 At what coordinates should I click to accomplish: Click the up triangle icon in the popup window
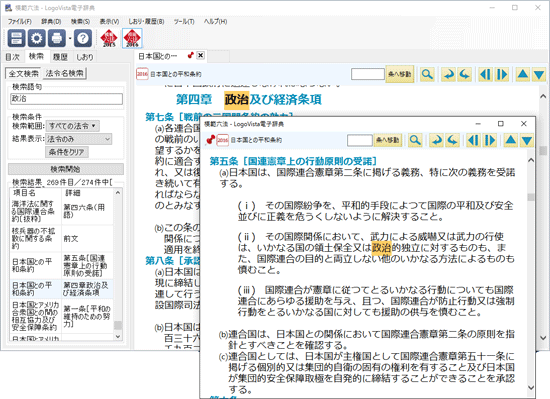coord(510,140)
